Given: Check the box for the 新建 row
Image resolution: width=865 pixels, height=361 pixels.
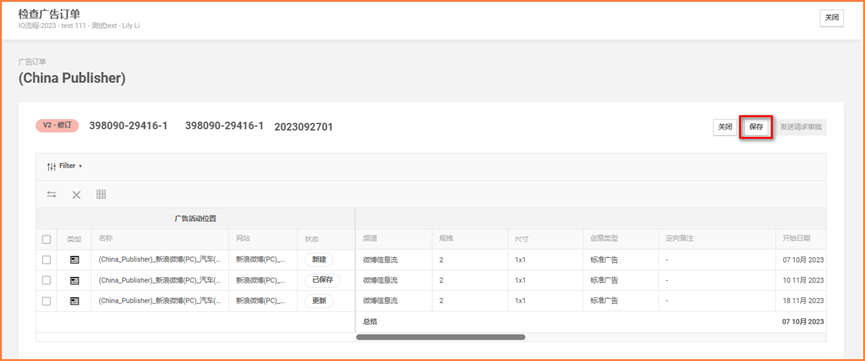Looking at the screenshot, I should pos(46,259).
